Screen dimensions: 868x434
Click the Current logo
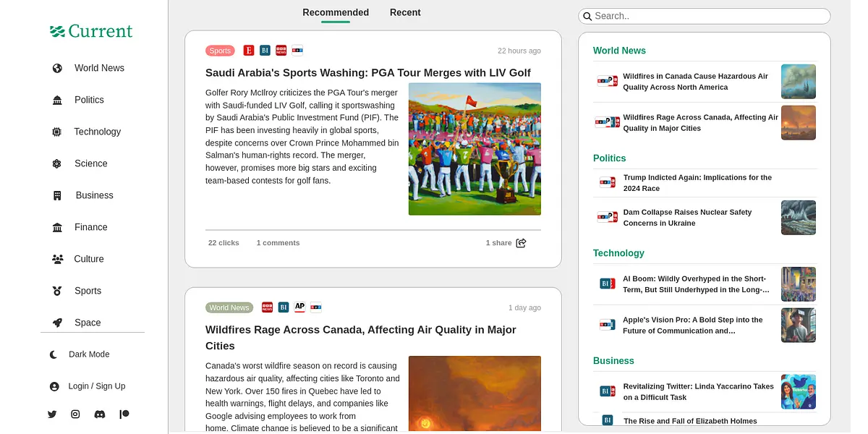point(91,31)
